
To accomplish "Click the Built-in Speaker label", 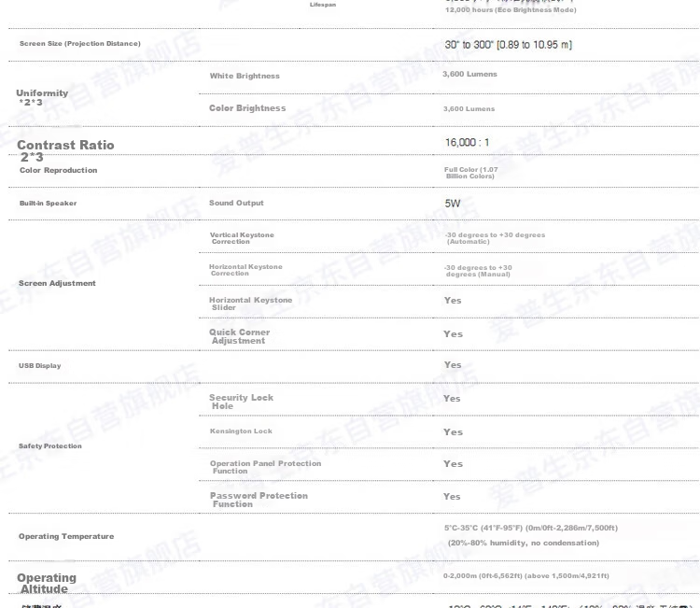I will click(48, 204).
